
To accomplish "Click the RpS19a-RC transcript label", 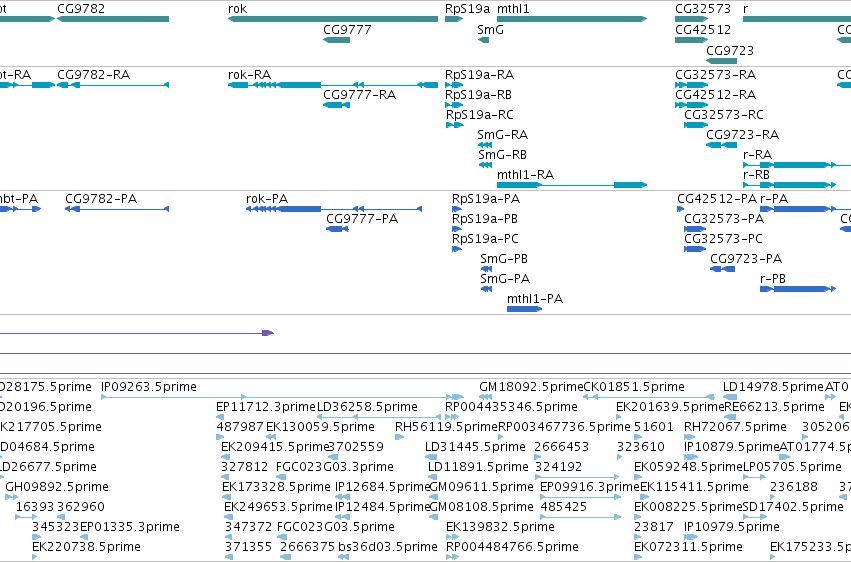I will coord(480,114).
